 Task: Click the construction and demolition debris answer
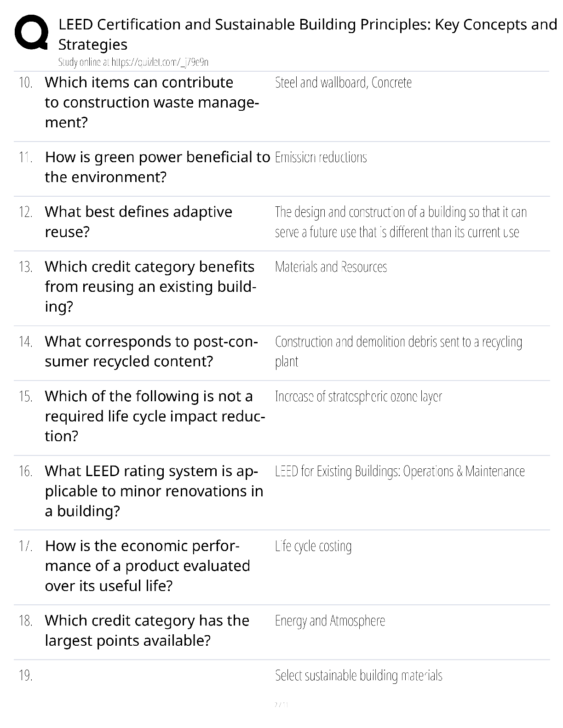pyautogui.click(x=398, y=352)
